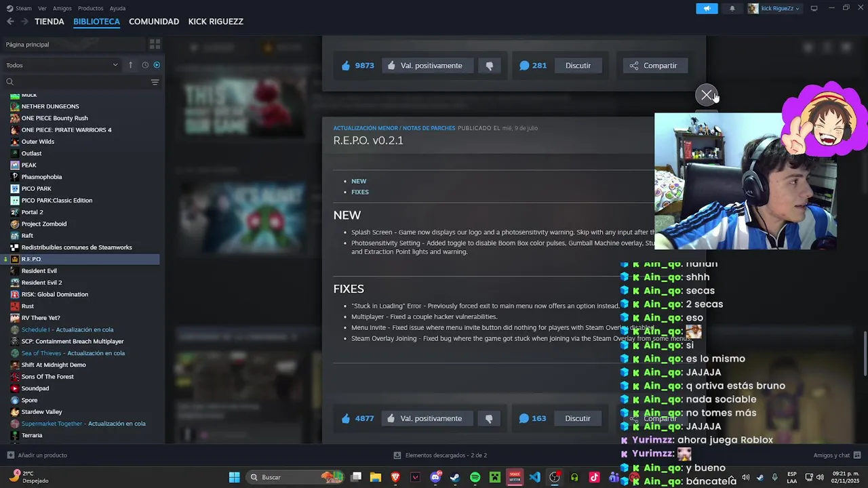Open Discord from the taskbar
This screenshot has height=488, width=868.
tap(435, 477)
